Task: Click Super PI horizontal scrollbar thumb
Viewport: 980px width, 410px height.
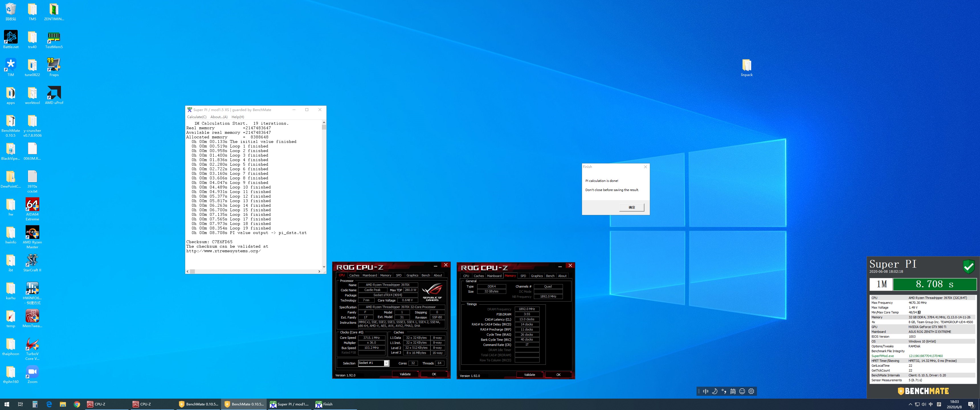Action: (x=193, y=271)
